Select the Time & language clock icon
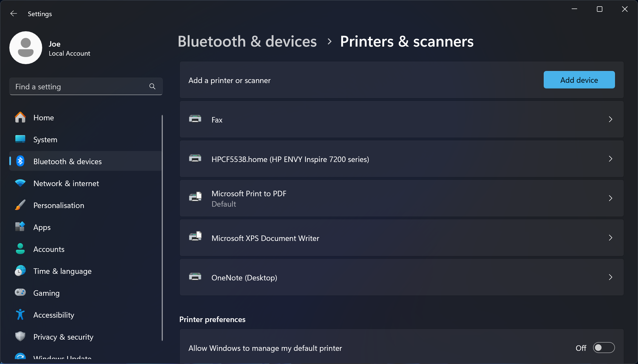The height and width of the screenshot is (364, 638). tap(20, 271)
